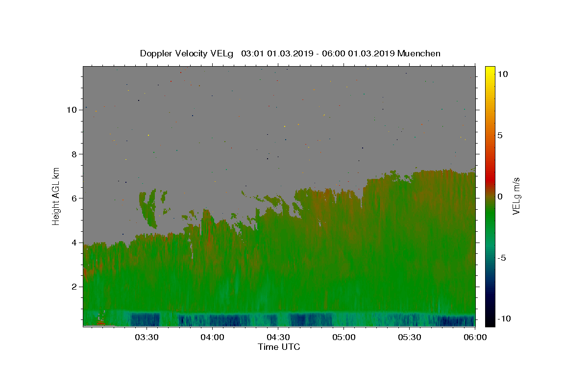Image resolution: width=588 pixels, height=392 pixels.
Task: Click the height axis label '8'
Action: 74,154
